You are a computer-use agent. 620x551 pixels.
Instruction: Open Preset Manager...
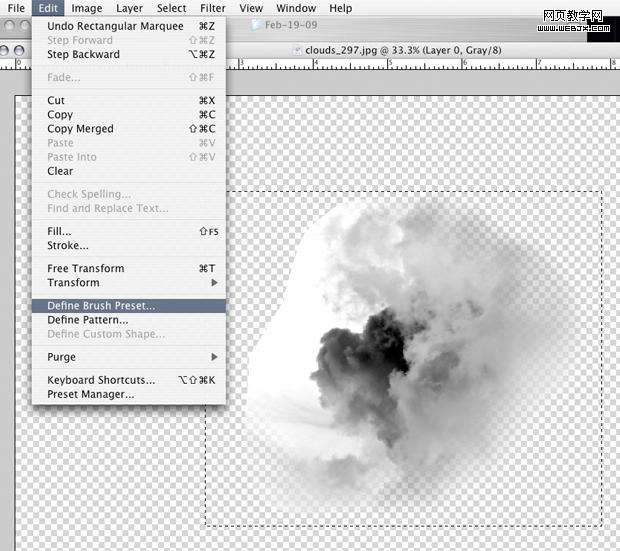[129, 394]
